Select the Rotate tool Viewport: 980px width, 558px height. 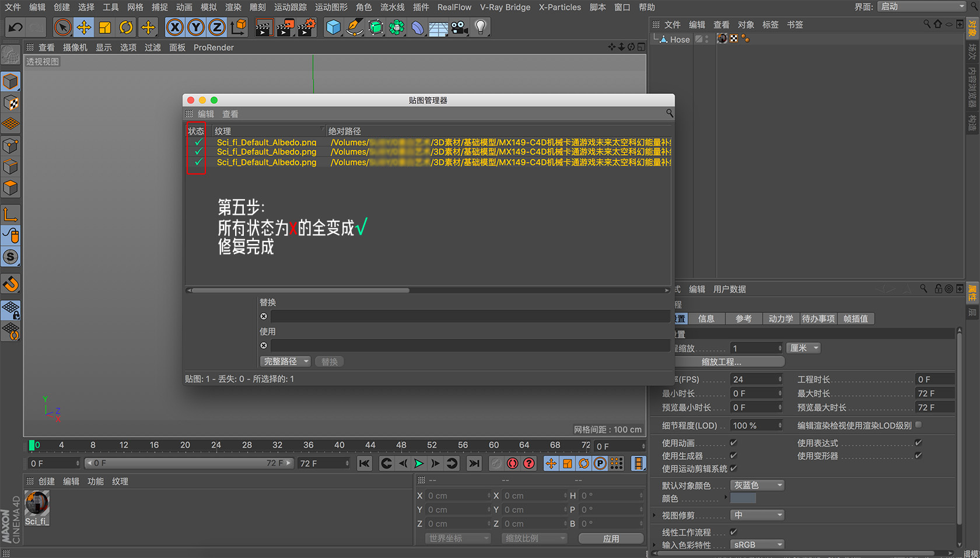(126, 27)
